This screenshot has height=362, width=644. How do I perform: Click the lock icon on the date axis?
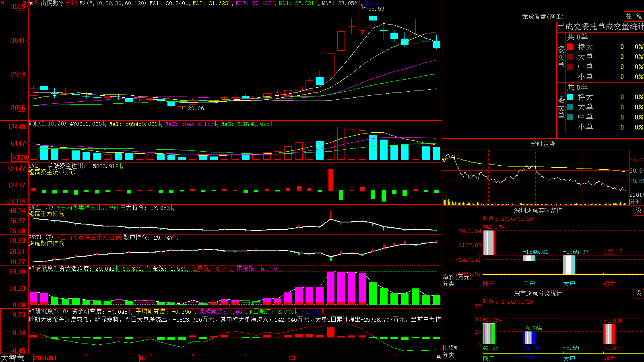[438, 357]
